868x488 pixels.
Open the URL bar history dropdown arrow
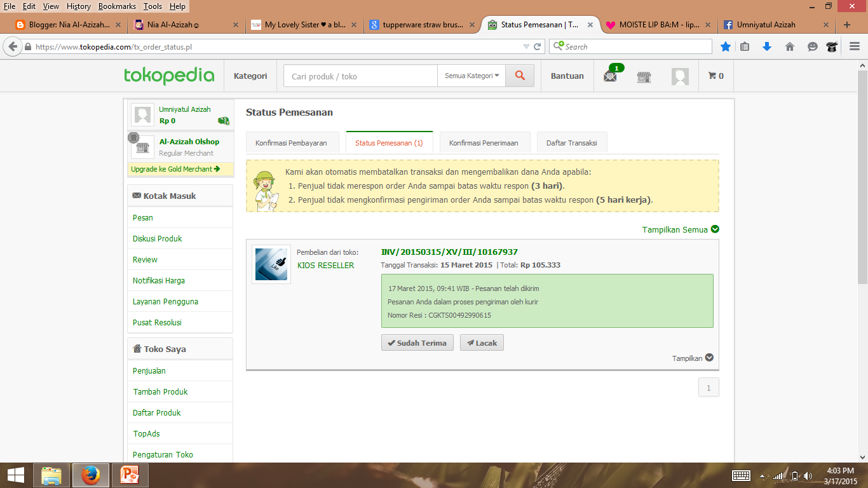(x=526, y=46)
